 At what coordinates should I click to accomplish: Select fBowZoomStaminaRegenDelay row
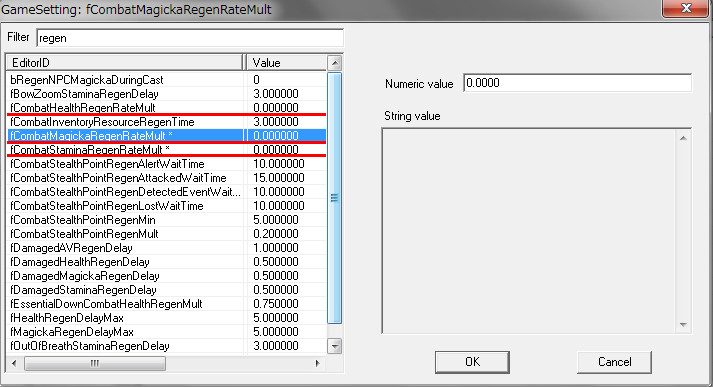(x=166, y=94)
